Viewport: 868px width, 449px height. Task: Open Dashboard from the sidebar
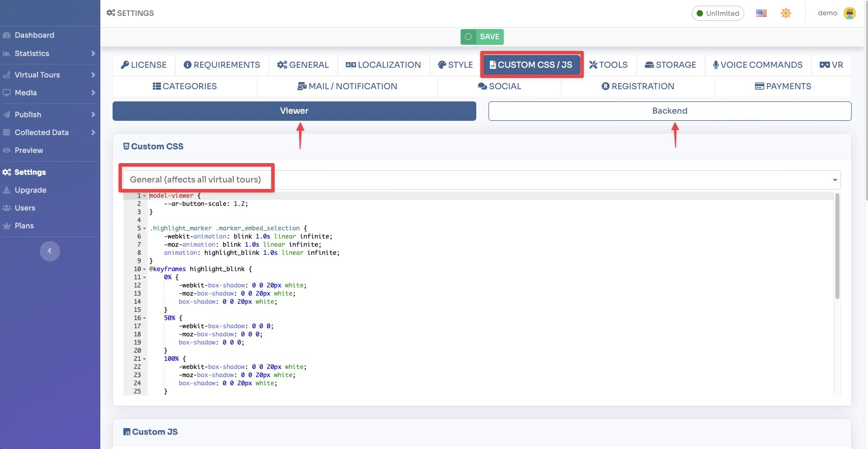click(34, 35)
